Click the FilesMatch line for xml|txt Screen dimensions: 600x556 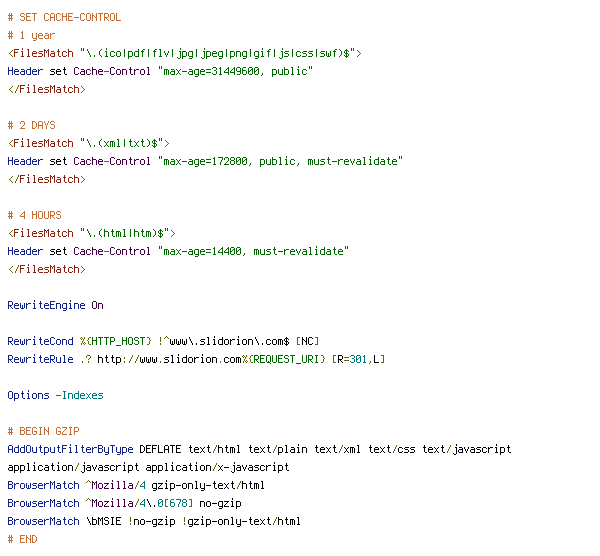(x=88, y=144)
